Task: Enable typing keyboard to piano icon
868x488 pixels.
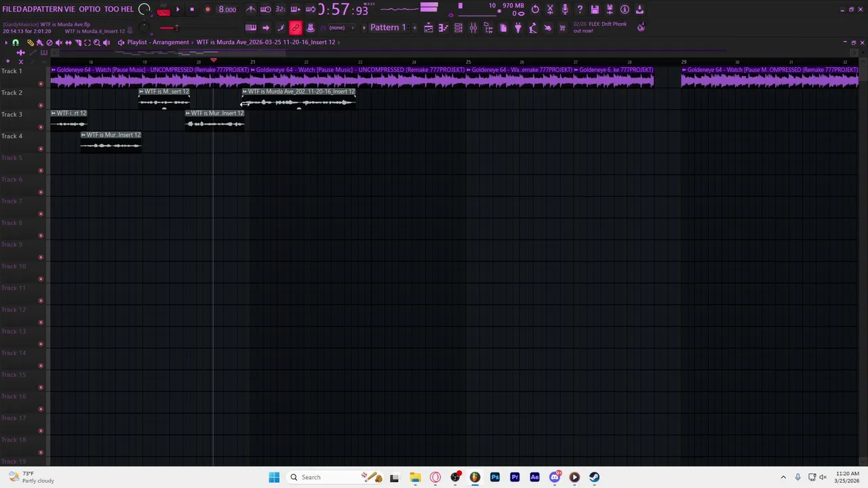Action: tap(251, 28)
